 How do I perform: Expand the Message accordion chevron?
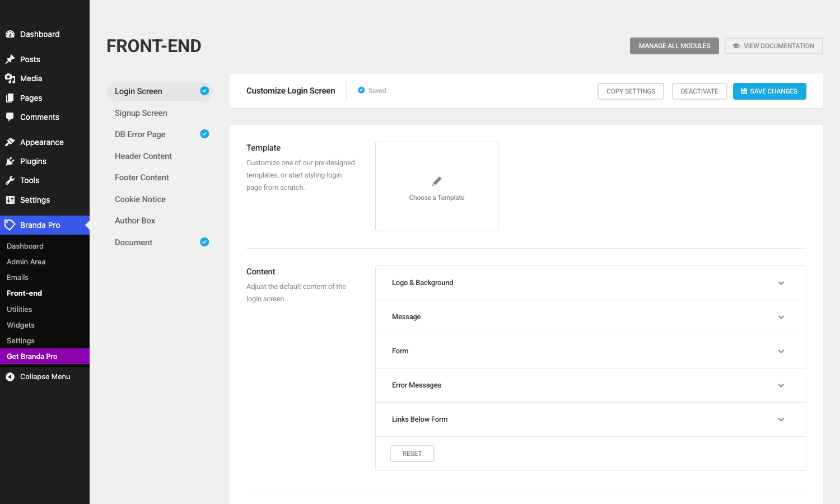(x=781, y=317)
